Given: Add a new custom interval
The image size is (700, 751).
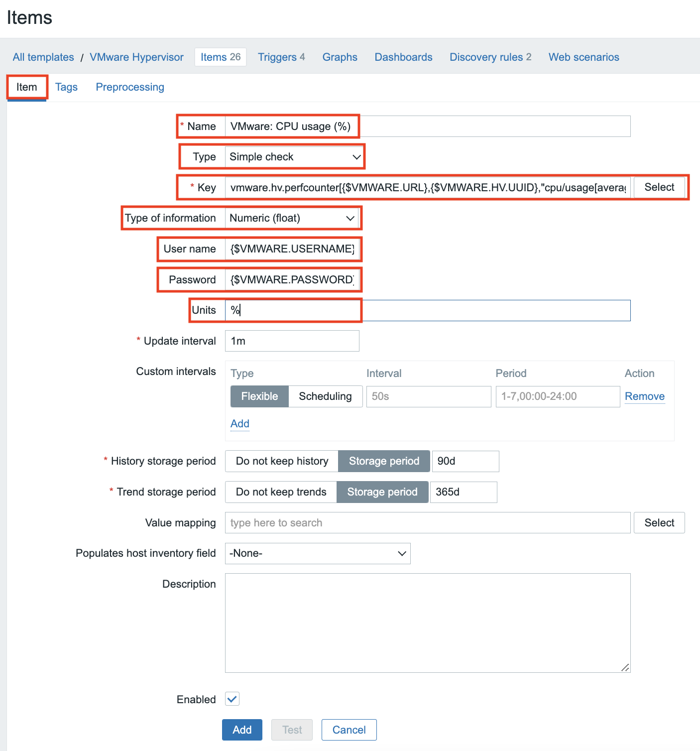Looking at the screenshot, I should tap(239, 424).
